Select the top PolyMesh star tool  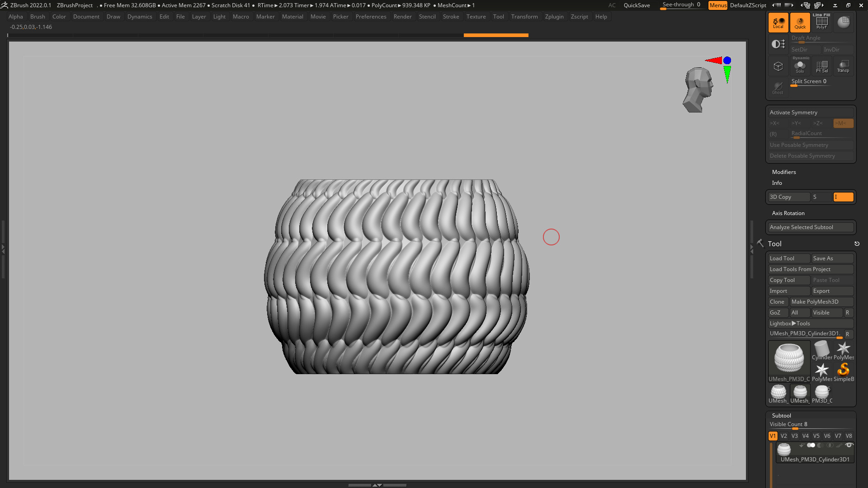(843, 351)
